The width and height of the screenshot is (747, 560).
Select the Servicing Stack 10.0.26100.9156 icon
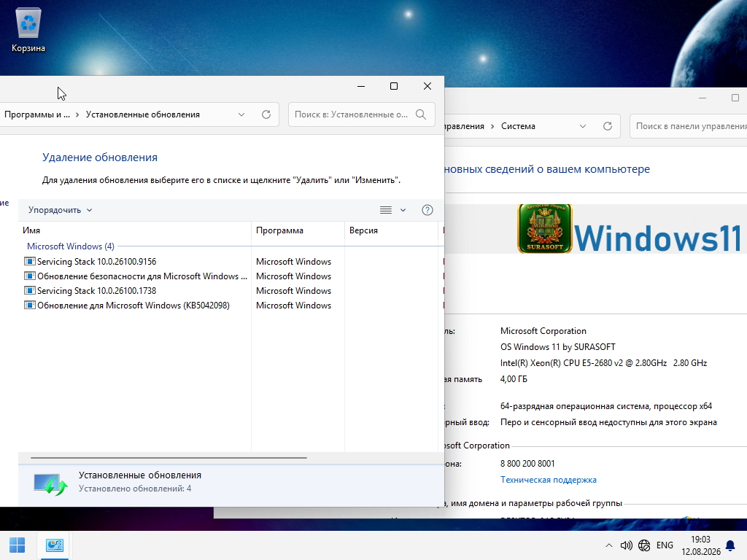coord(29,262)
